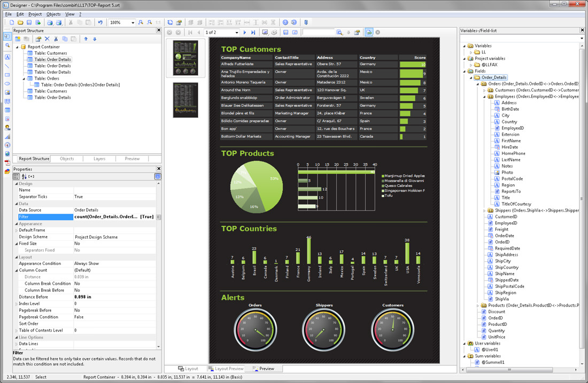
Task: Click the Gauge object tool icon
Action: [7, 145]
